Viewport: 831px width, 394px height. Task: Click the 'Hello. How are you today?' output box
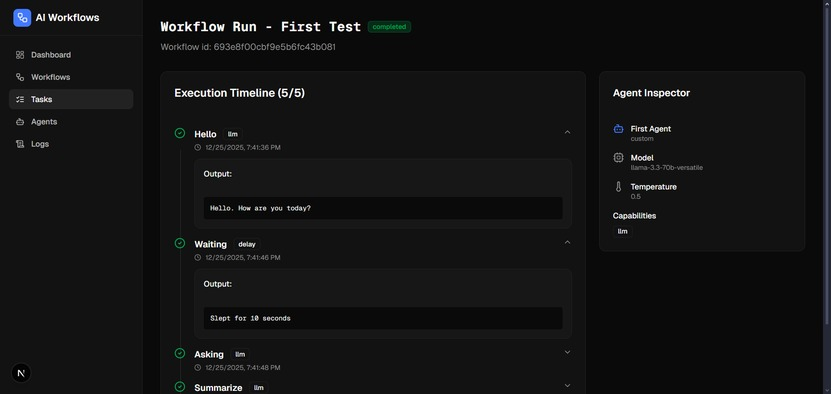(383, 208)
